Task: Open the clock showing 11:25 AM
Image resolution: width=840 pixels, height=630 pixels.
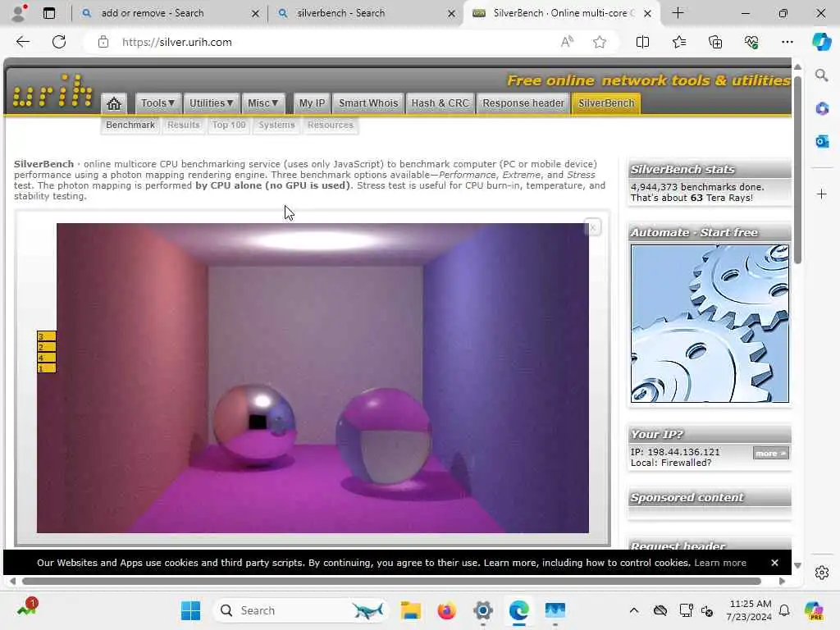Action: tap(749, 610)
